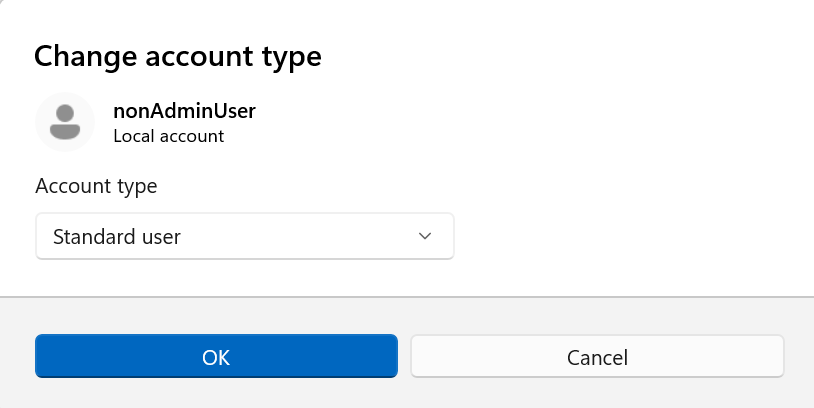Open the Account type combo box

(x=245, y=236)
